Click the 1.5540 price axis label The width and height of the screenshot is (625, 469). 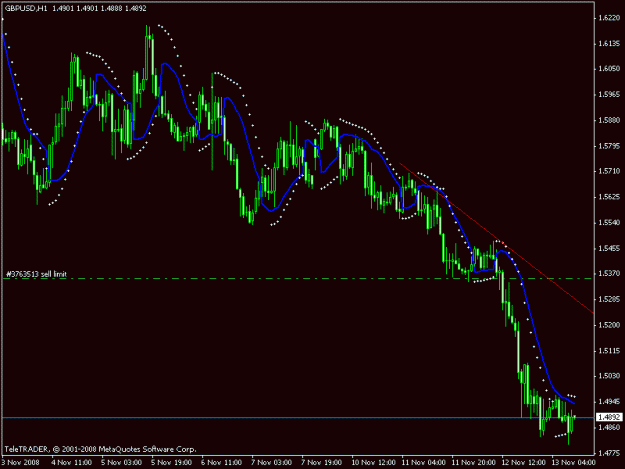click(609, 222)
